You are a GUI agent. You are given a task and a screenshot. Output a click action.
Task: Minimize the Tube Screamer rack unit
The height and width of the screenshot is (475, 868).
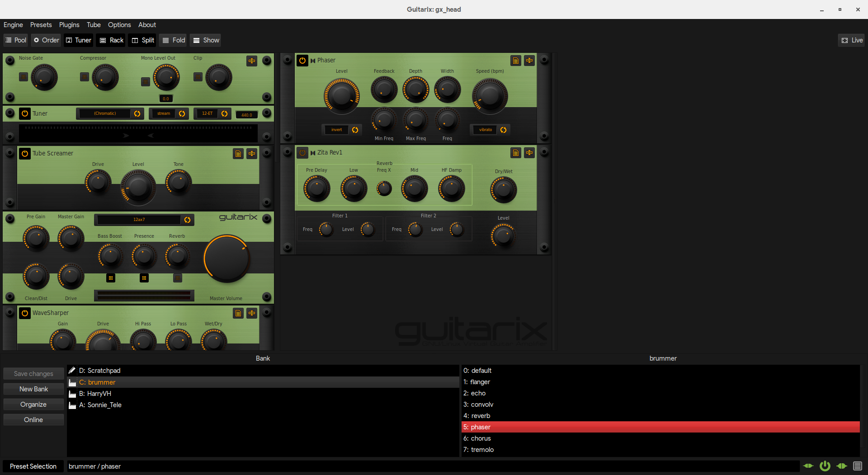point(252,154)
